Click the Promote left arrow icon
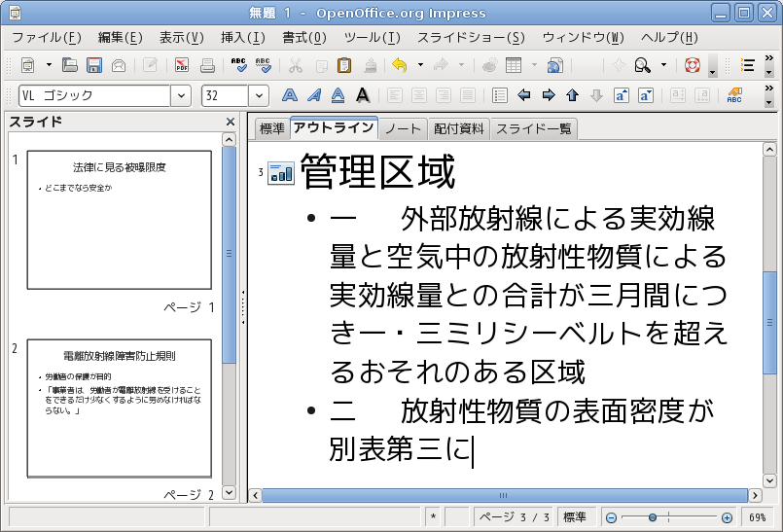The height and width of the screenshot is (532, 783). coord(524,95)
